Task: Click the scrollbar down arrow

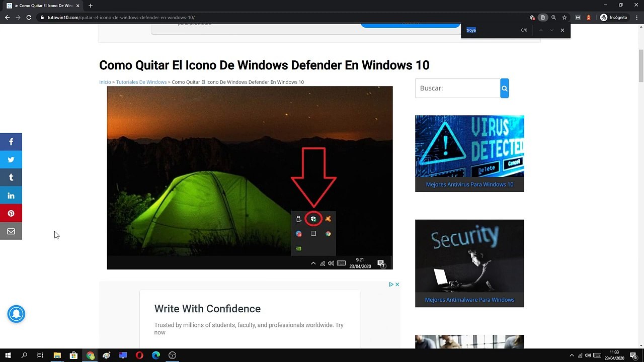Action: [x=641, y=345]
